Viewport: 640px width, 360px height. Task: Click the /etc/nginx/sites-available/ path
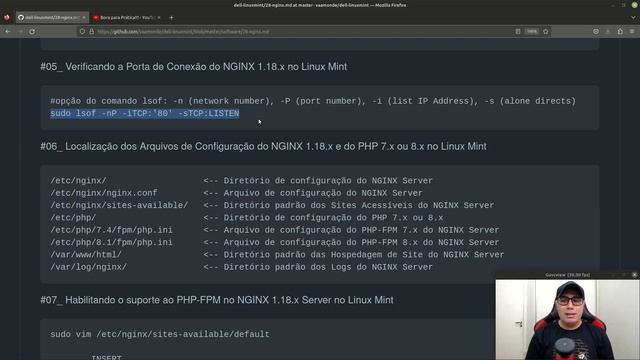coord(119,205)
